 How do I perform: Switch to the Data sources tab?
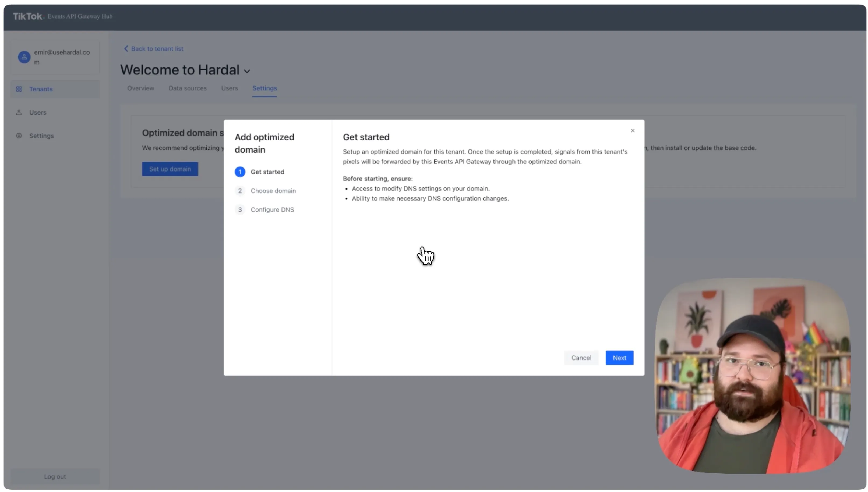point(187,88)
